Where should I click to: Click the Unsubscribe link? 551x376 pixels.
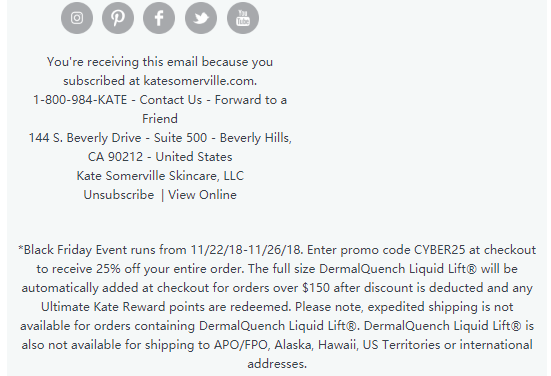pyautogui.click(x=119, y=195)
